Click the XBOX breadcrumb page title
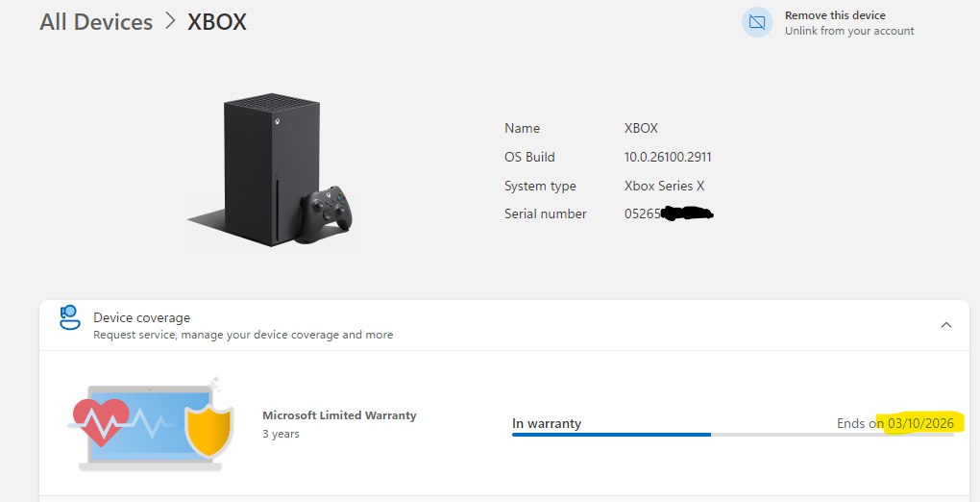980x502 pixels. (216, 21)
